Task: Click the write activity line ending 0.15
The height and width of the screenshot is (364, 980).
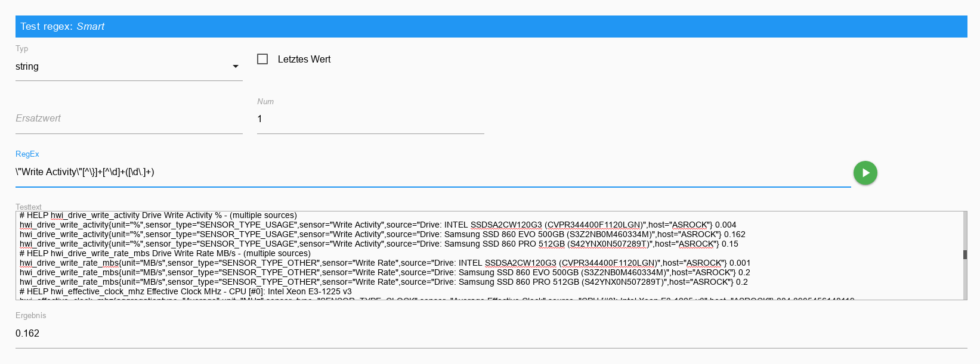Action: [379, 244]
